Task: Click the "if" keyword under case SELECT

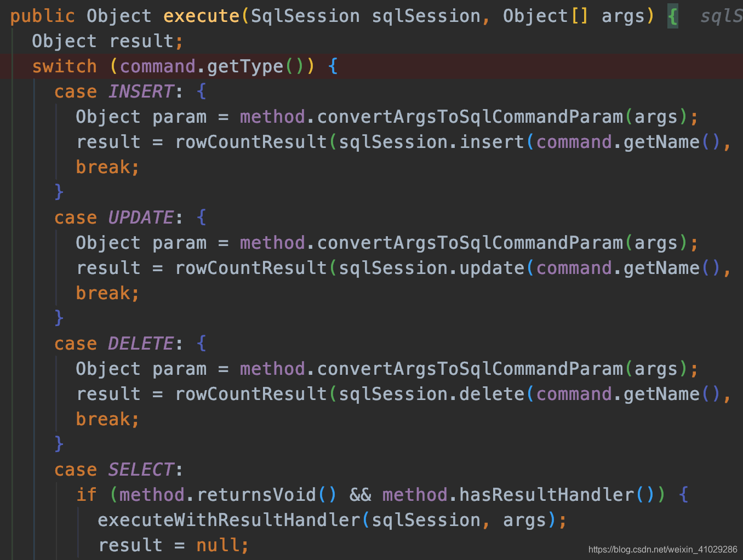Action: point(87,495)
